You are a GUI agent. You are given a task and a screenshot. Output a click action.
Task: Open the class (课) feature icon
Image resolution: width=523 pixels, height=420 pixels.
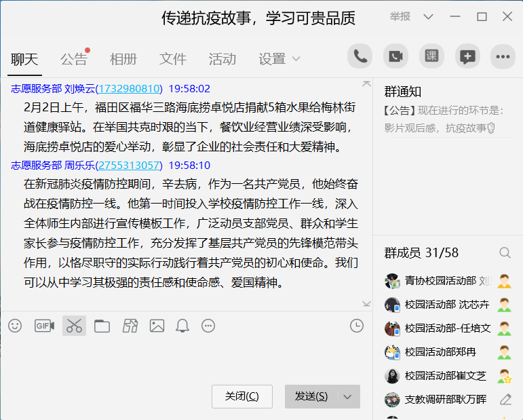[x=431, y=56]
